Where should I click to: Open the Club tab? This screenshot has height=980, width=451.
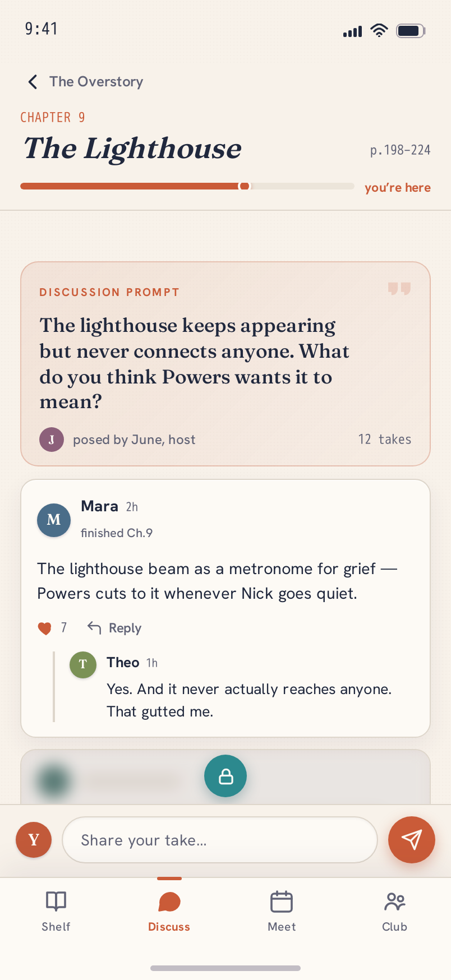(394, 911)
